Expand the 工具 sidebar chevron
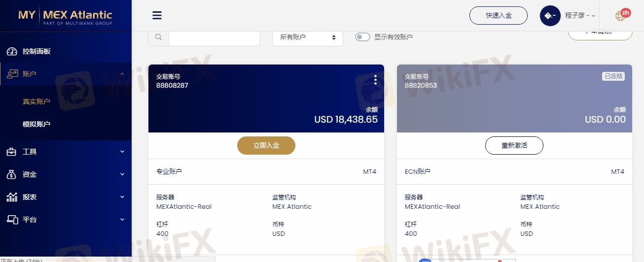The width and height of the screenshot is (644, 262). 122,152
